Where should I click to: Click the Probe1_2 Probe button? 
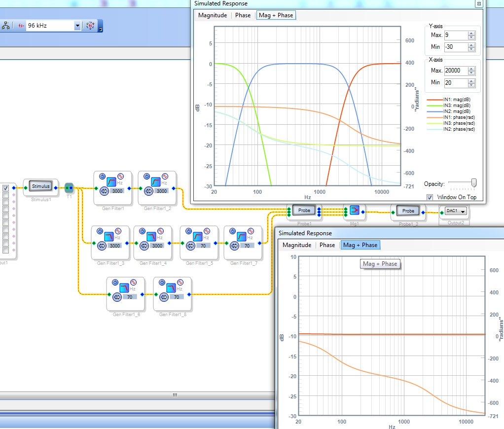coord(408,211)
